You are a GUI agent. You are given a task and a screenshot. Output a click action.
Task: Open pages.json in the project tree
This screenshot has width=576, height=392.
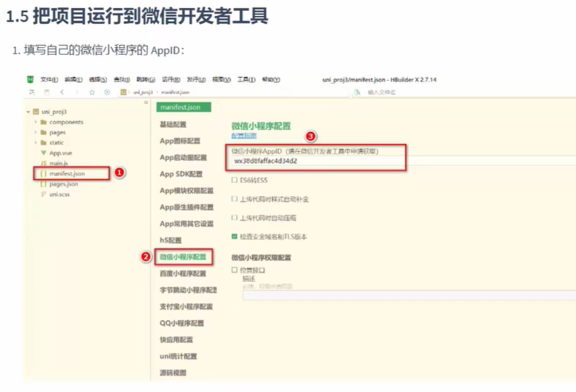tap(64, 184)
